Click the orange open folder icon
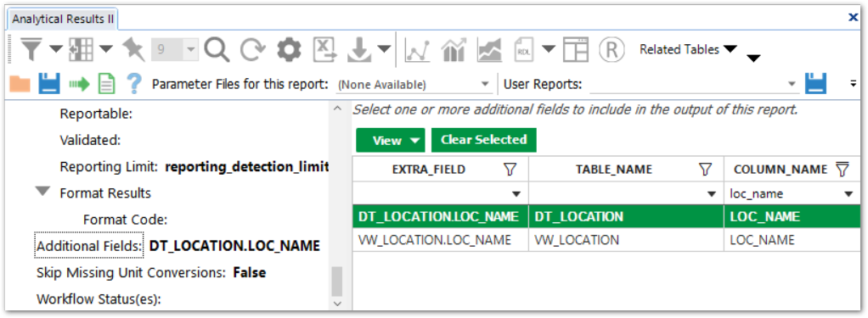 click(x=20, y=85)
